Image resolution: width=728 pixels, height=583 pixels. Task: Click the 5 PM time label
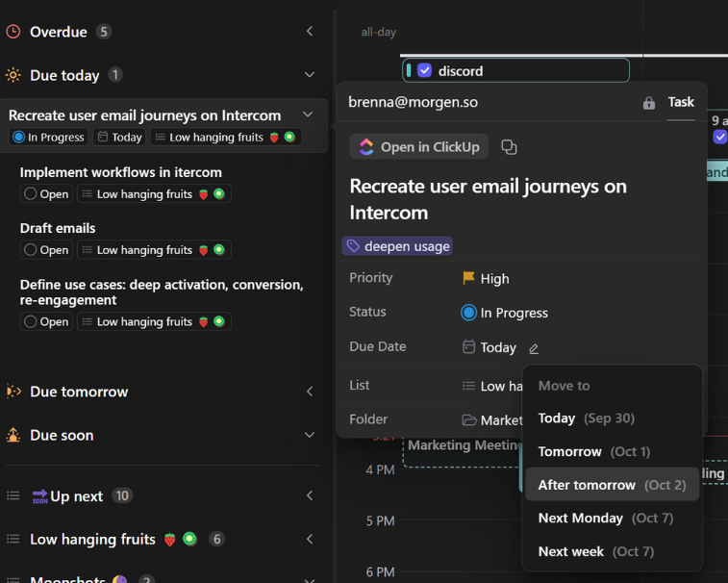click(380, 520)
